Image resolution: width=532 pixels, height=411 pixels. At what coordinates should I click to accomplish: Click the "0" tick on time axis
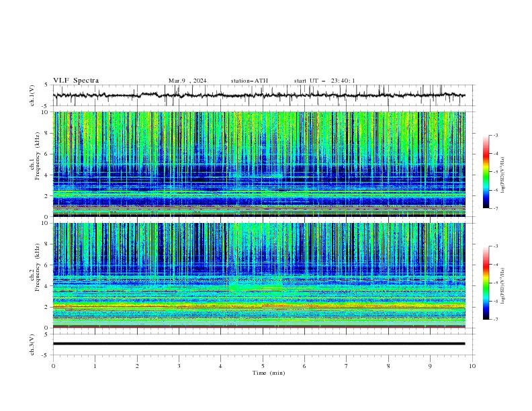click(x=53, y=366)
